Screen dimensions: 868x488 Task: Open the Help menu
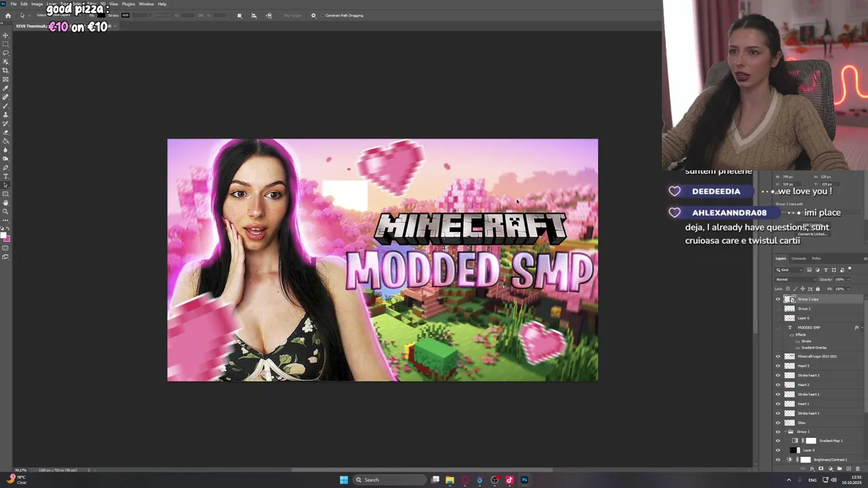pos(162,4)
